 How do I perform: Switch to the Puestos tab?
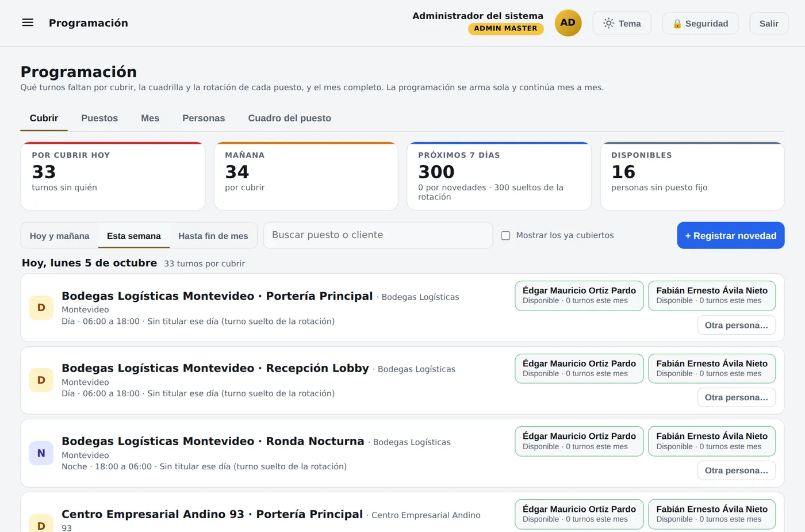click(99, 118)
